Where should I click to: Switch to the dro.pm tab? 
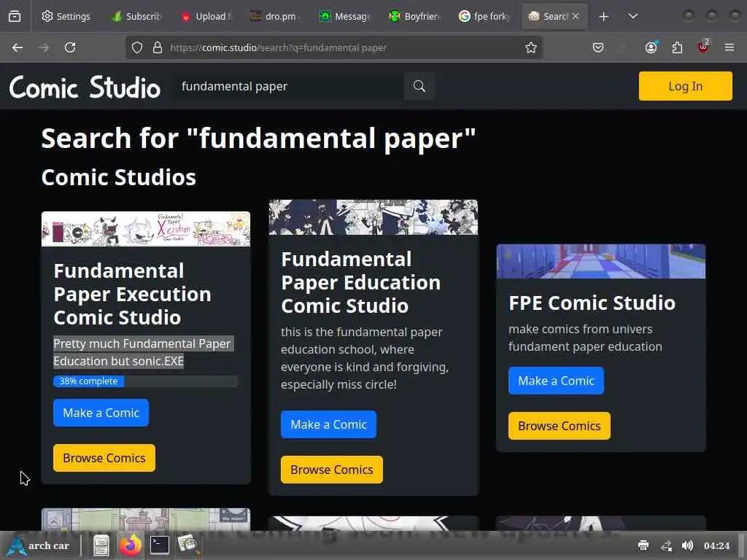click(276, 16)
